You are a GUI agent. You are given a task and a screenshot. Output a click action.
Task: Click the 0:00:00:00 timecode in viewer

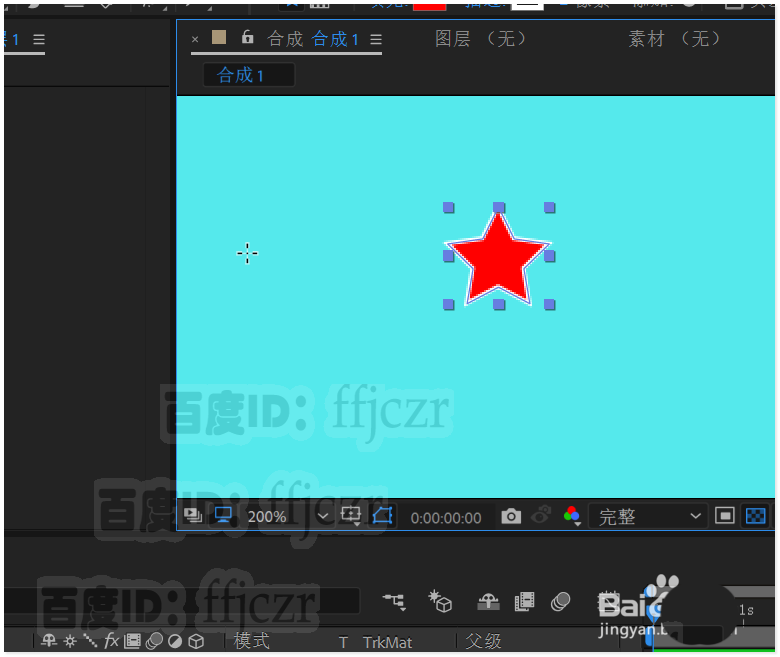pos(446,518)
